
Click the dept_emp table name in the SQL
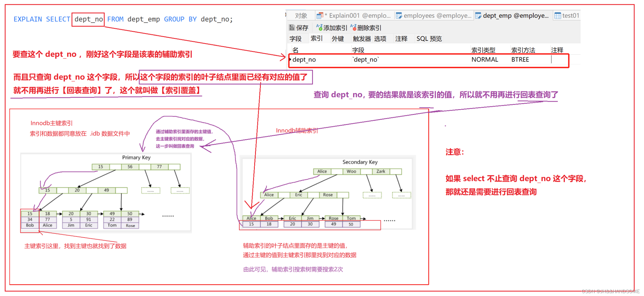(x=144, y=19)
